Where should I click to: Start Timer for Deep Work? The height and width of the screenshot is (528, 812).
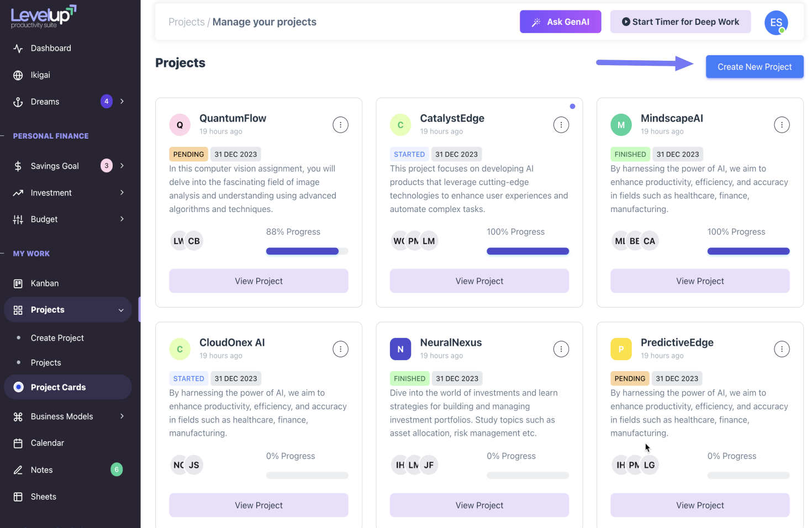(x=680, y=22)
